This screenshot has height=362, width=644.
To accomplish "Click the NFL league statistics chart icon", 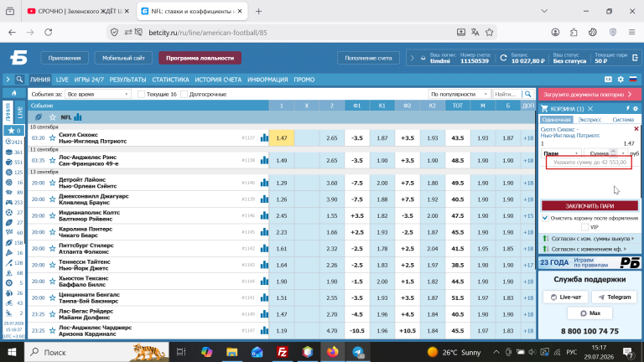I will click(x=78, y=117).
